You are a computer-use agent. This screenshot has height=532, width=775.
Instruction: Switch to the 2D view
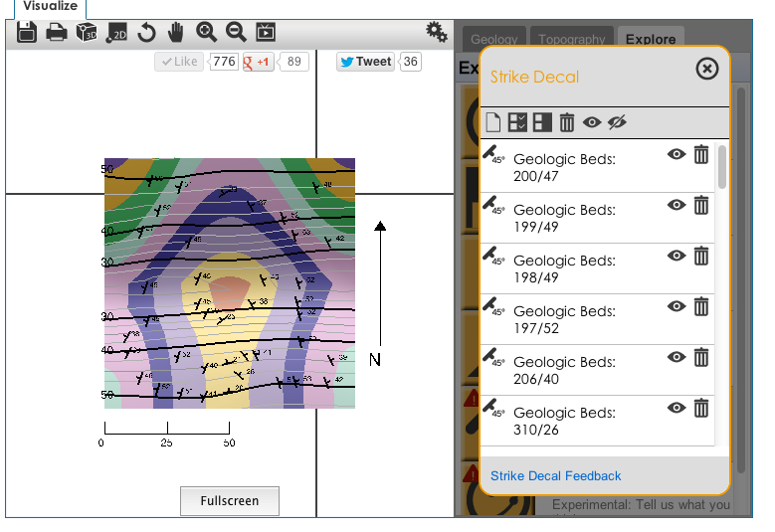pos(116,33)
